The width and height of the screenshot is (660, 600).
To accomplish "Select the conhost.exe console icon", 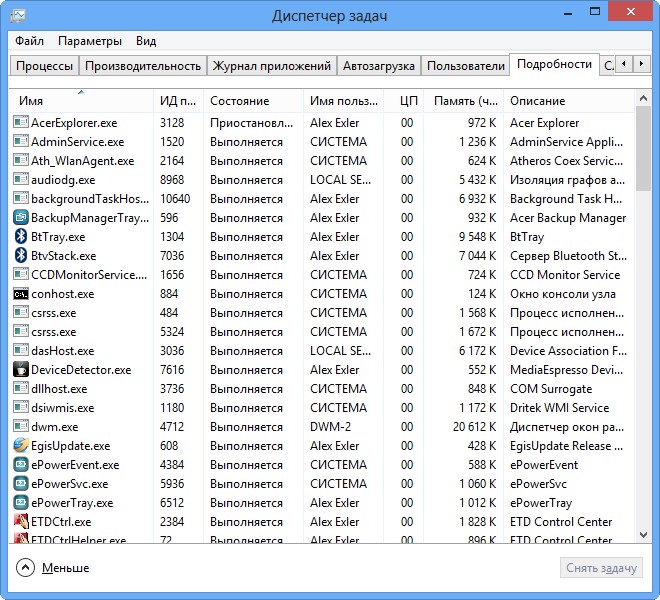I will pos(21,294).
